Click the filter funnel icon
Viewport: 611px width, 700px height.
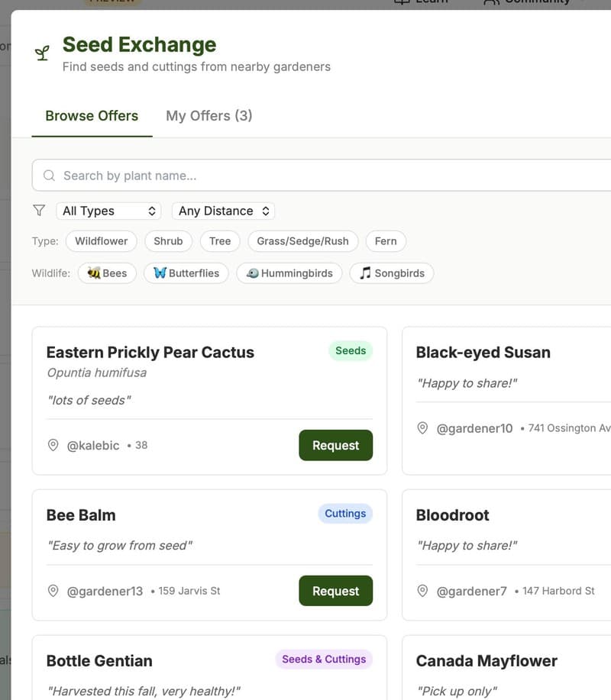pyautogui.click(x=38, y=210)
